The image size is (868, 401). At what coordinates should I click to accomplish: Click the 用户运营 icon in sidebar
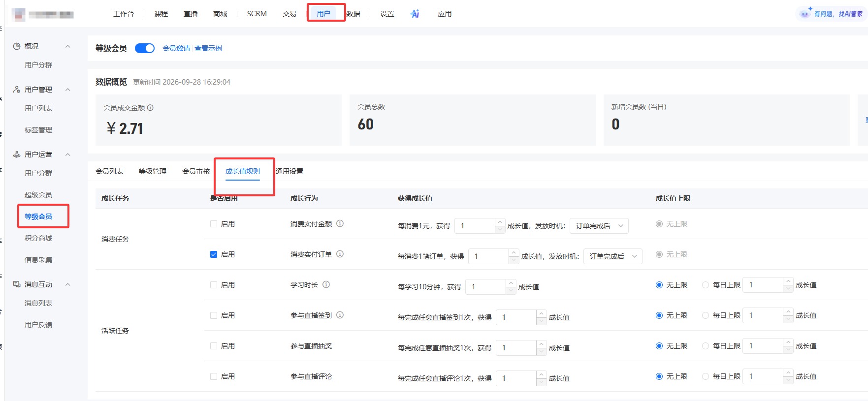tap(17, 154)
